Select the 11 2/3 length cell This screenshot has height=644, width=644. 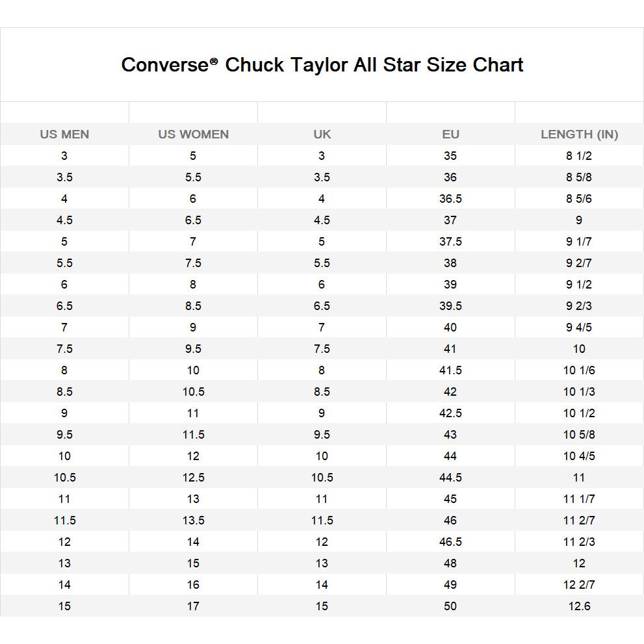579,542
